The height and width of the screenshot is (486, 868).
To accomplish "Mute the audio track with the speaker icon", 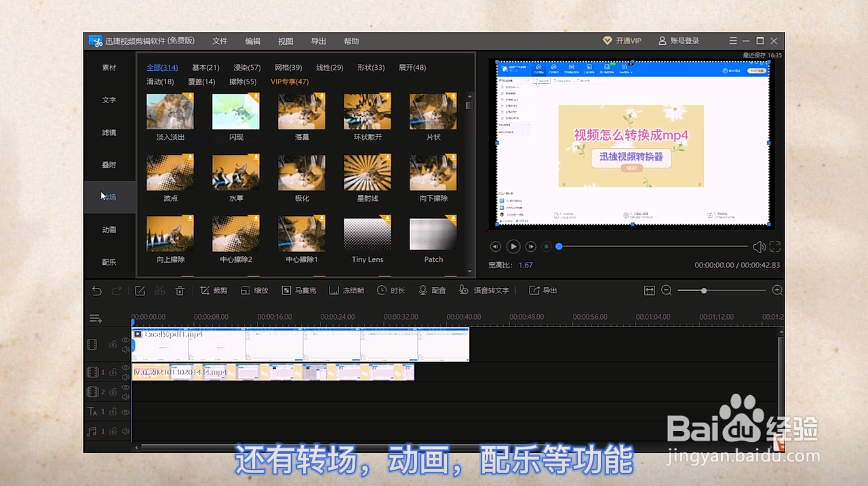I will 124,430.
